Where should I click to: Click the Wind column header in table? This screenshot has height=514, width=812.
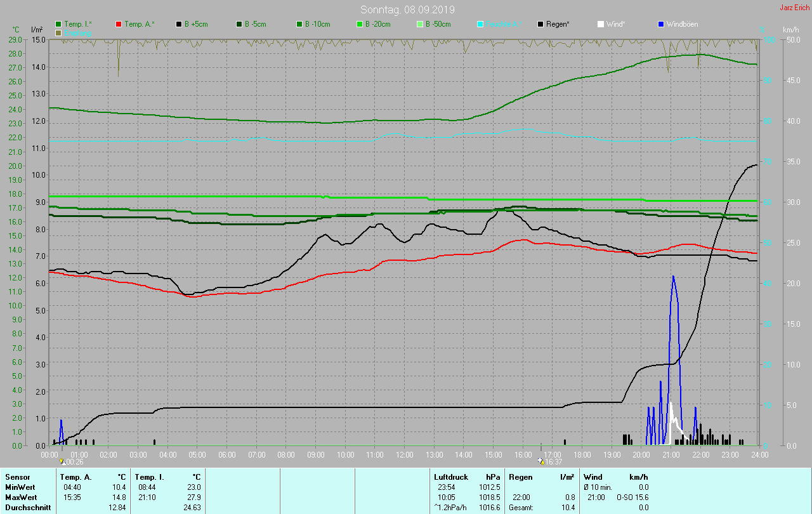[x=593, y=477]
